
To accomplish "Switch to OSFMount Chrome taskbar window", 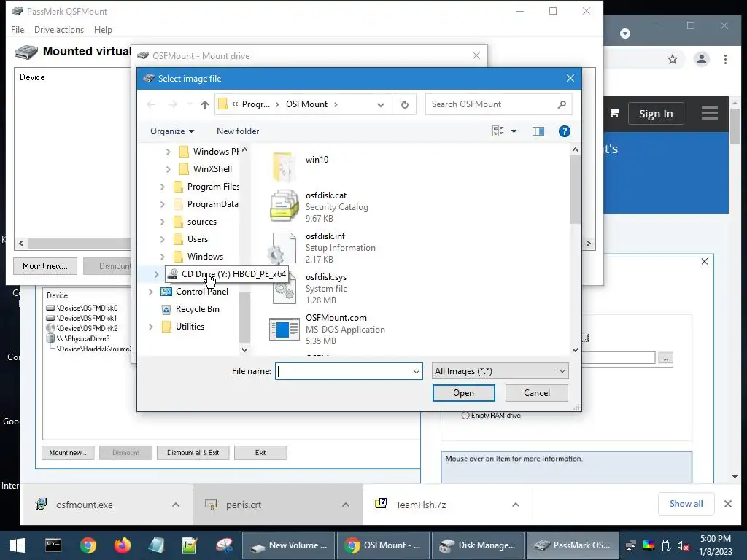I will (x=383, y=545).
